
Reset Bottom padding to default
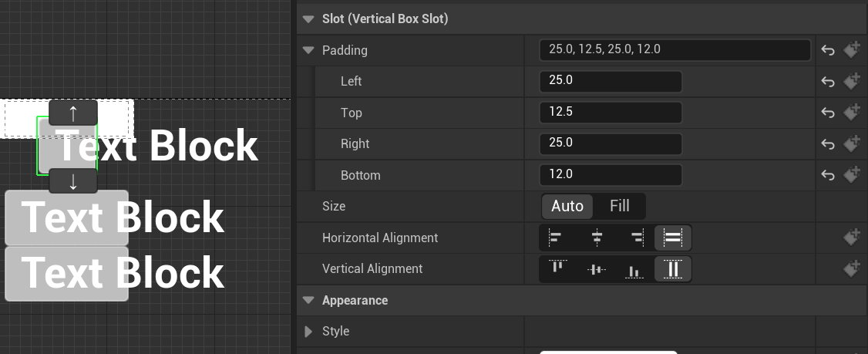[x=828, y=175]
